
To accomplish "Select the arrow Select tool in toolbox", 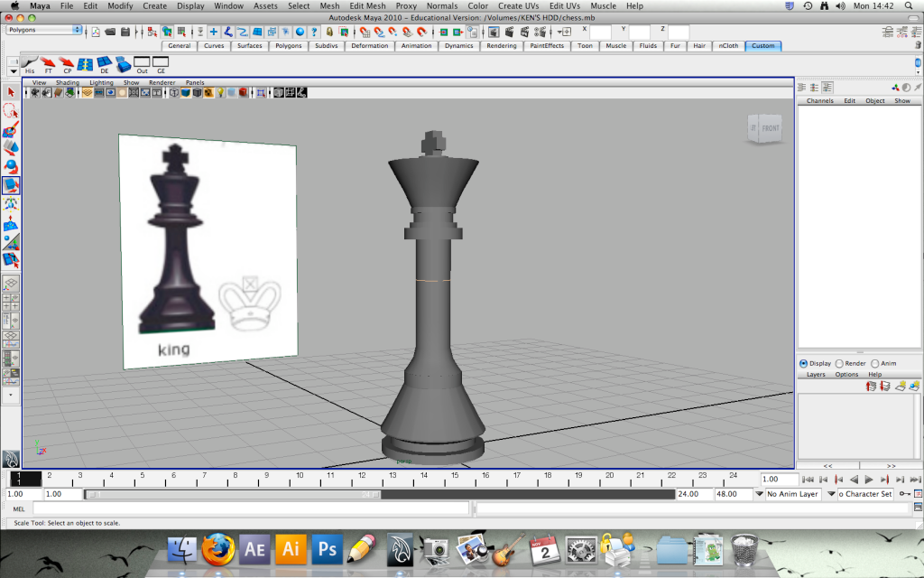I will click(11, 92).
